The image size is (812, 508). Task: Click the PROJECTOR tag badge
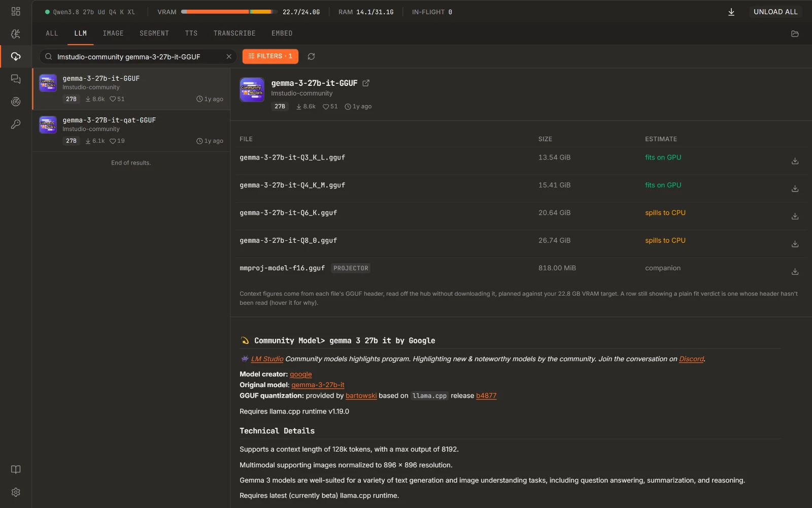coord(351,268)
